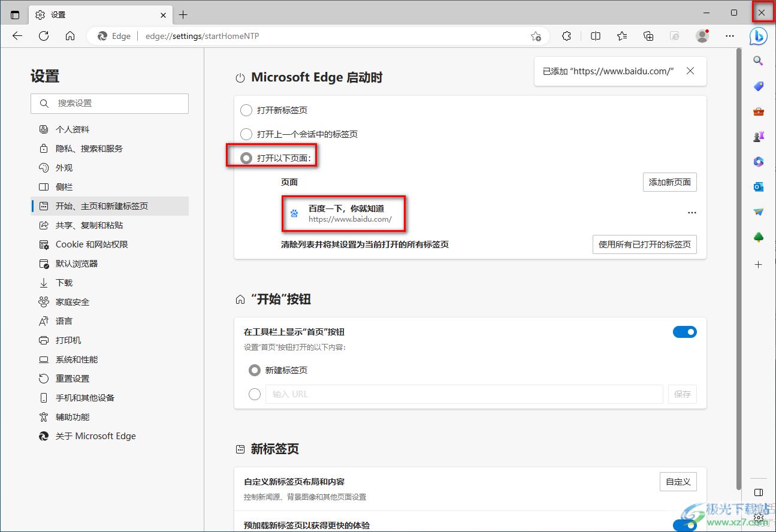Viewport: 776px width, 532px height.
Task: Open Collections icon in toolbar
Action: click(x=648, y=36)
